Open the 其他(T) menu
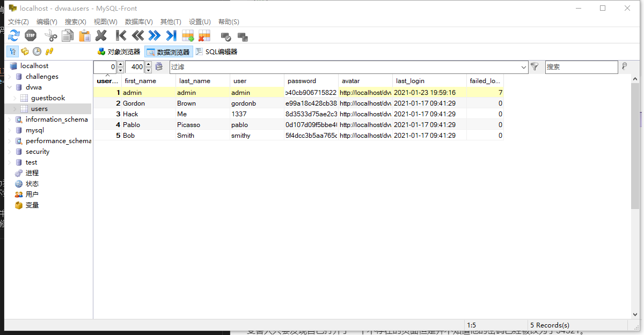The height and width of the screenshot is (335, 644). coord(171,22)
